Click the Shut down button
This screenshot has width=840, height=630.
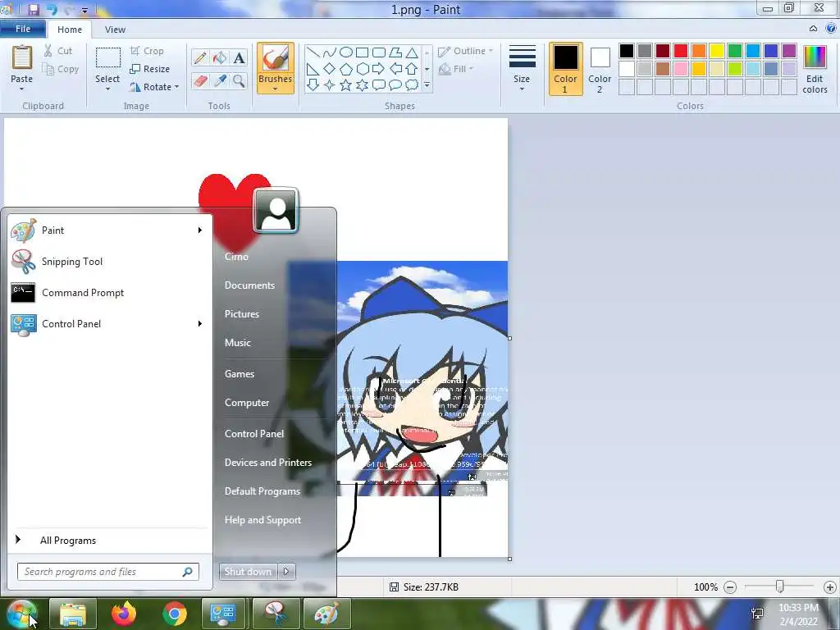[x=248, y=572]
